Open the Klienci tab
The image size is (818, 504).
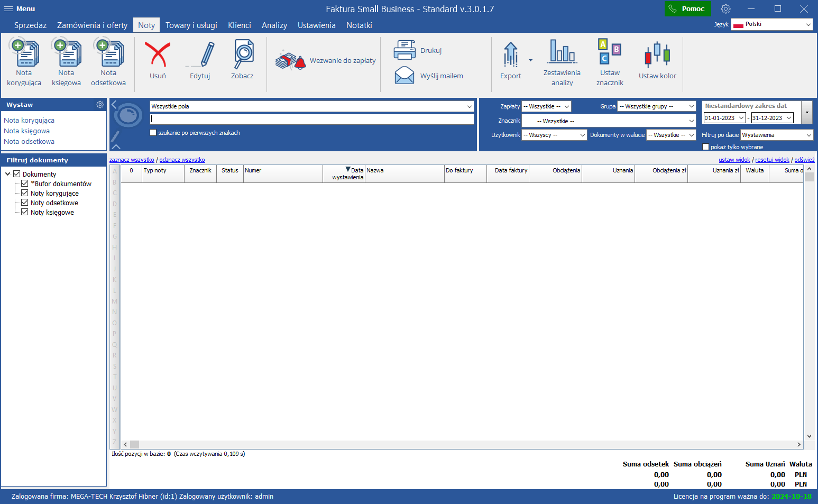tap(240, 25)
